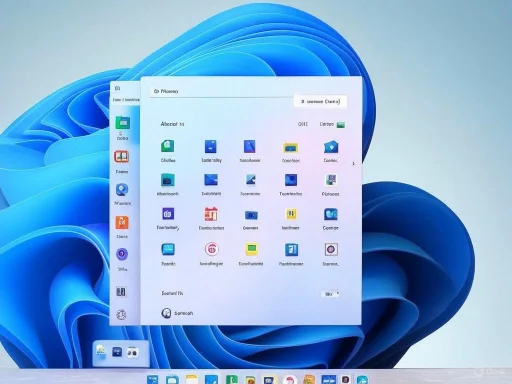
Task: Open white thumbnail with dark dots in popup
Action: 133,352
